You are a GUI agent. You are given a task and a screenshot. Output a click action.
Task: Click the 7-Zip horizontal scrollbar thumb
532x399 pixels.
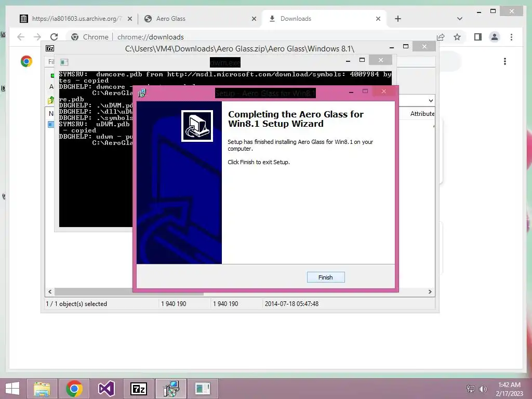click(x=129, y=292)
